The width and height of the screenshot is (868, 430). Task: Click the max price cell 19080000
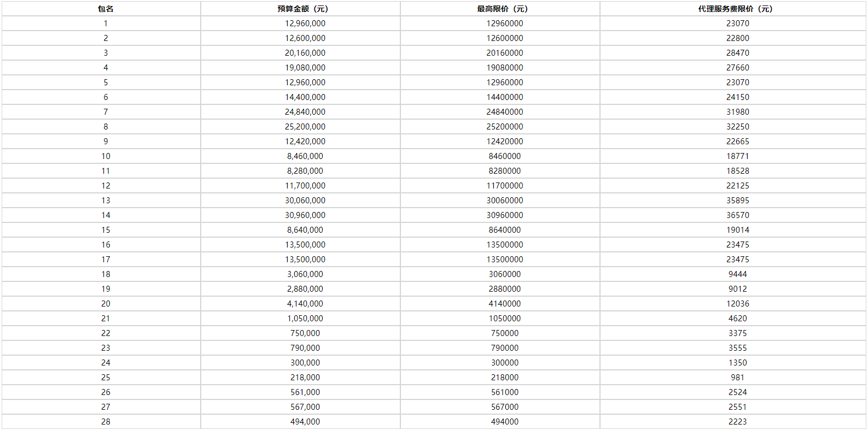[504, 68]
